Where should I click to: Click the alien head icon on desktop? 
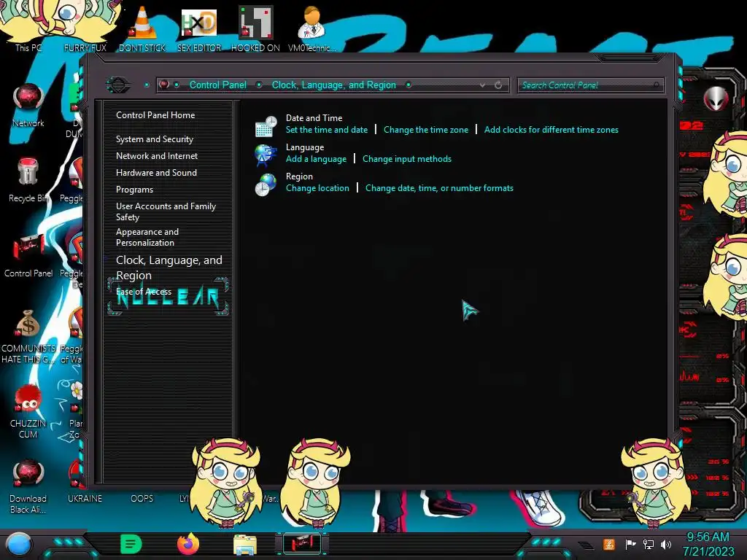(x=716, y=98)
